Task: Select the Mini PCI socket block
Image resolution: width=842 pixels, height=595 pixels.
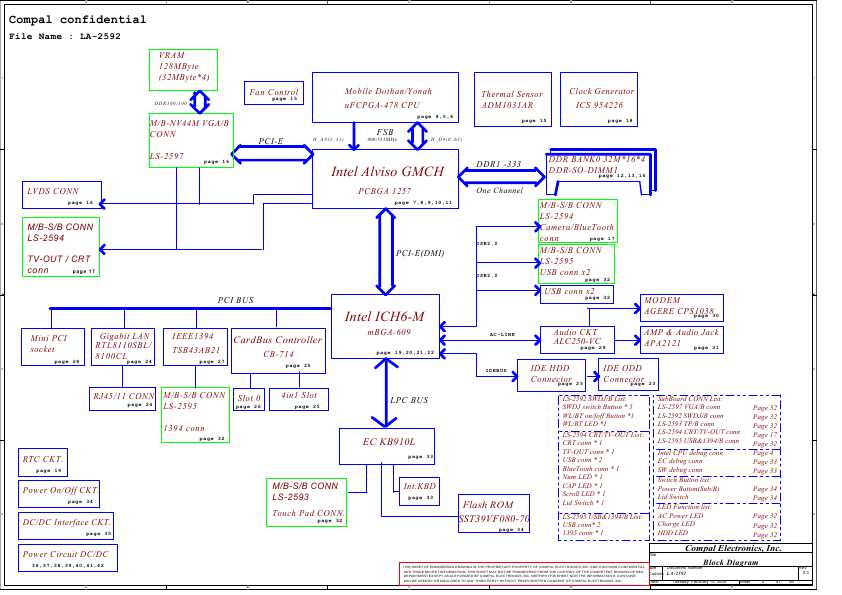Action: coord(53,347)
